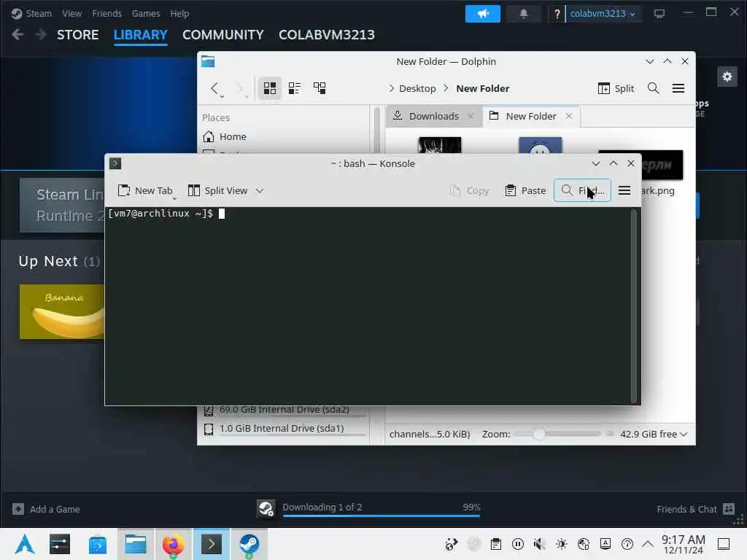Click the Copy button in Konsole
This screenshot has width=747, height=560.
tap(469, 190)
